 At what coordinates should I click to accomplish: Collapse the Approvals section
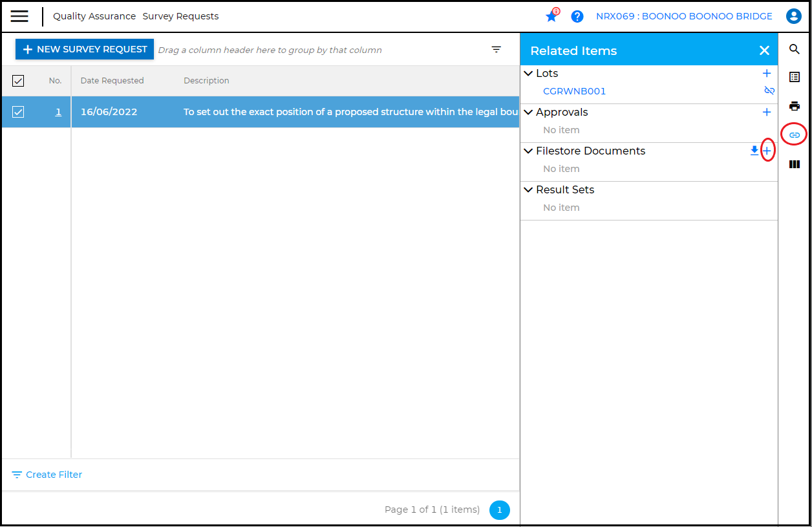[529, 113]
